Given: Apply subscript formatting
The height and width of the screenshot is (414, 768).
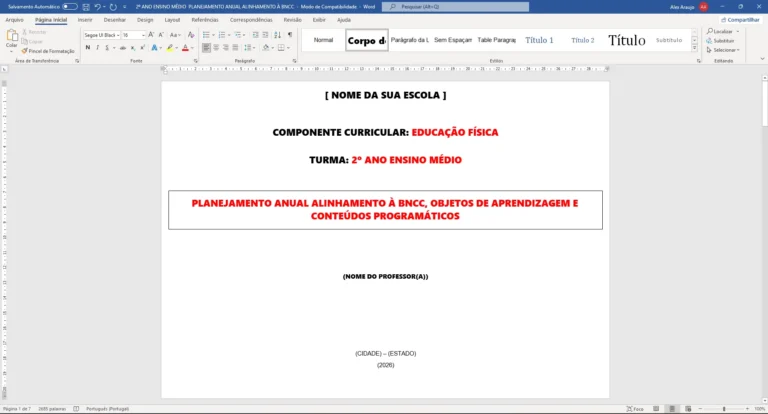Looking at the screenshot, I should 133,48.
